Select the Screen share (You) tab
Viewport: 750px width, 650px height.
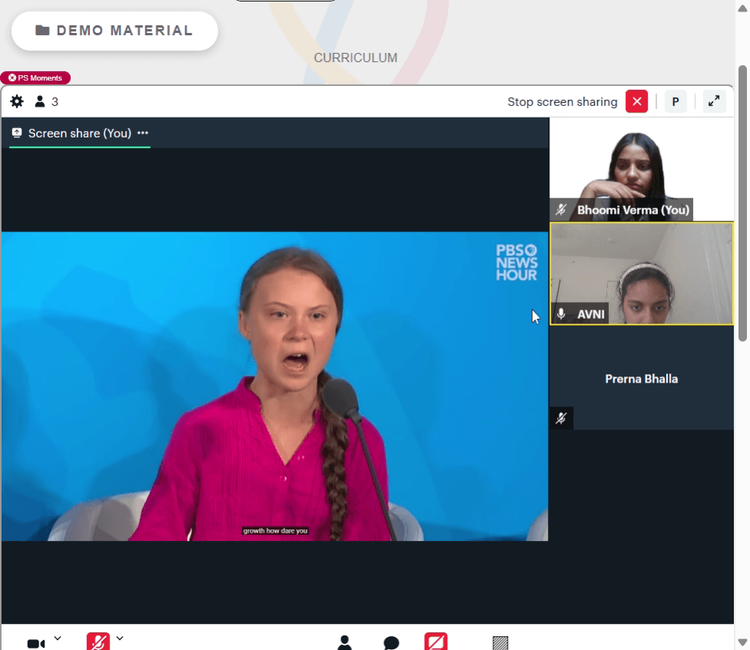point(79,133)
